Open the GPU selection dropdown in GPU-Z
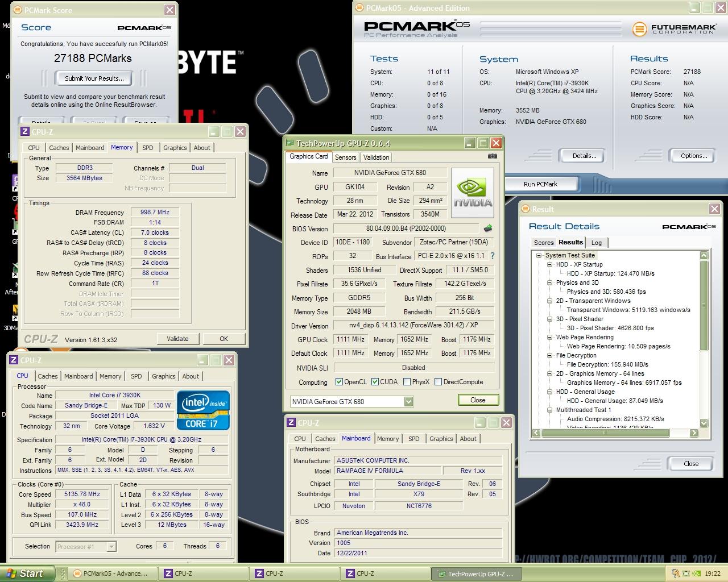 pos(408,402)
